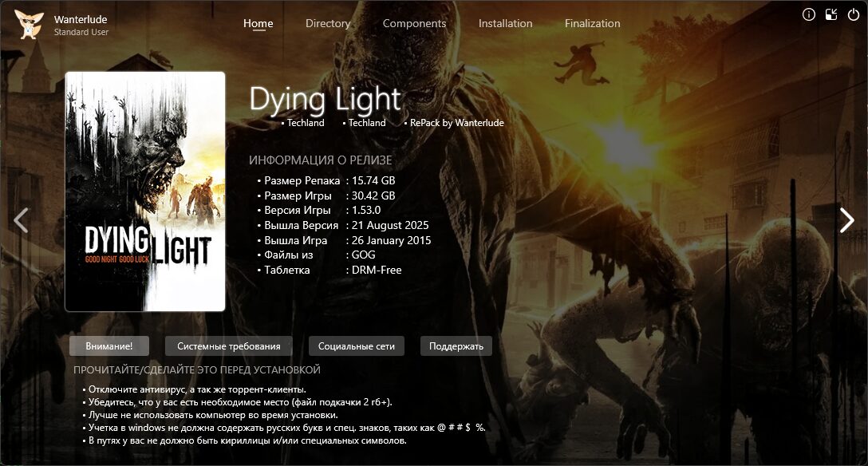Click the Размер Репака 15.74 GB value
The width and height of the screenshot is (868, 466).
[x=373, y=180]
